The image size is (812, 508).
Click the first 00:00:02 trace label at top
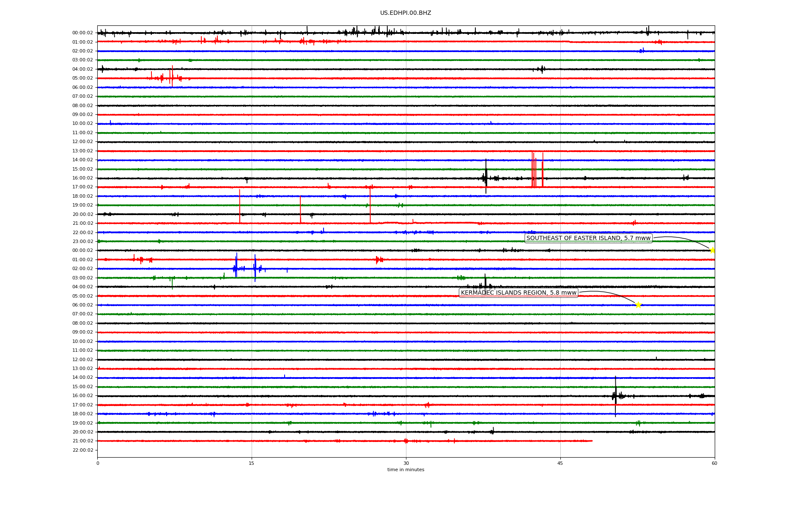(82, 33)
